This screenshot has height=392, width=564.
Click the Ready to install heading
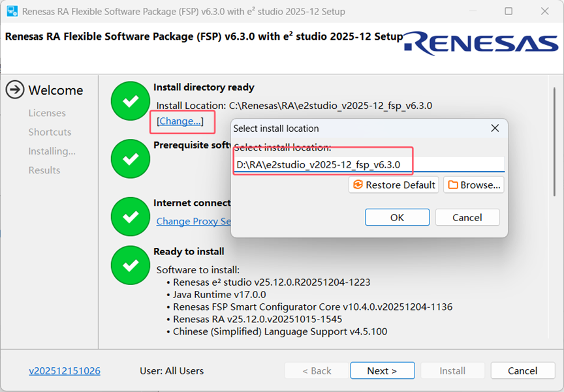(189, 252)
